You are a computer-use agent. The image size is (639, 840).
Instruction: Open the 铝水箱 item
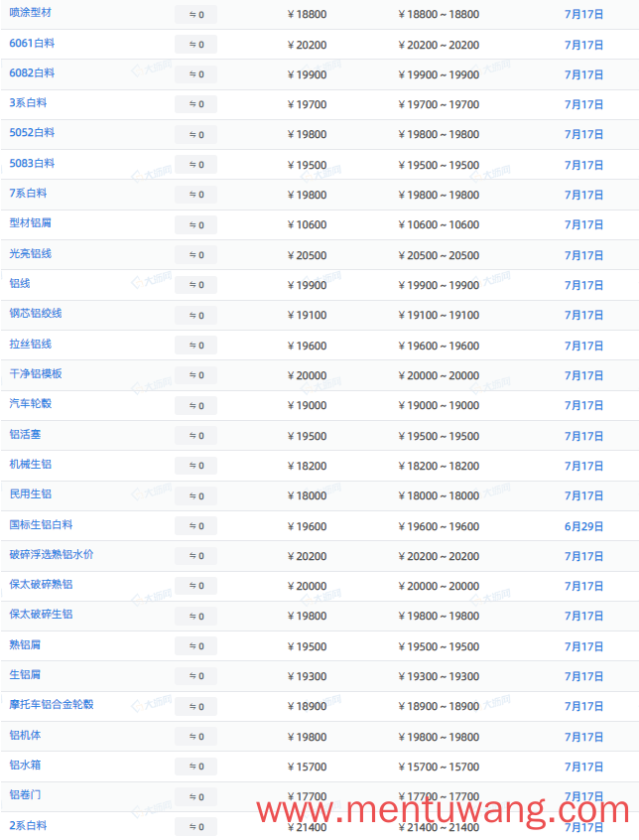tap(25, 765)
